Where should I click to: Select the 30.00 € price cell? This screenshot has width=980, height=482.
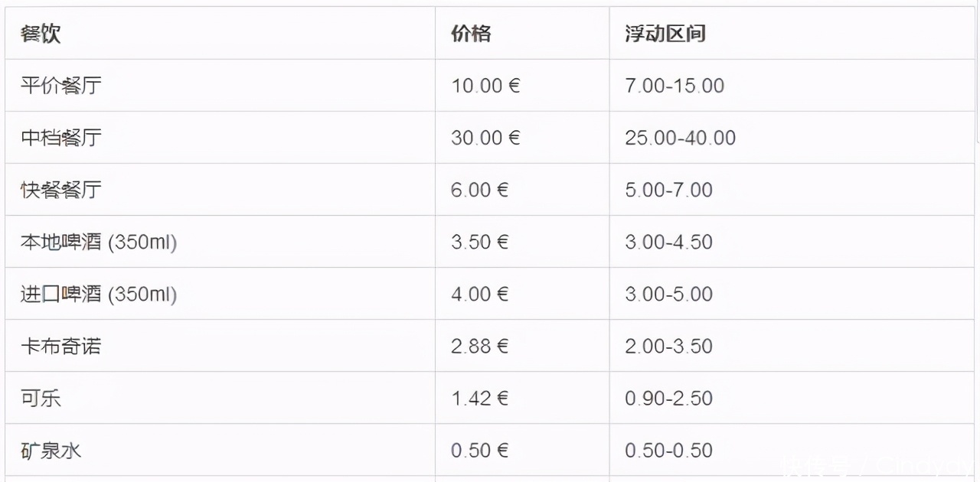485,138
